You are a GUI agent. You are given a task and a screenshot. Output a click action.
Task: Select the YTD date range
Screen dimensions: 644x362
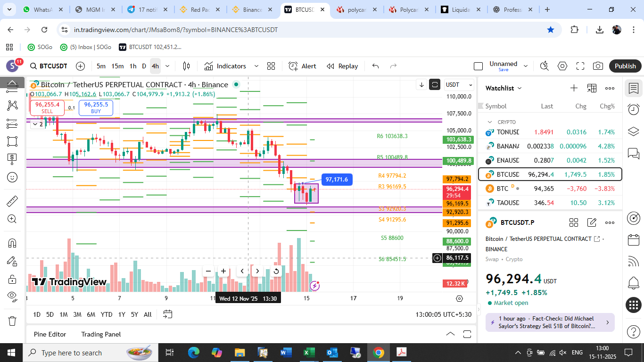pos(107,314)
